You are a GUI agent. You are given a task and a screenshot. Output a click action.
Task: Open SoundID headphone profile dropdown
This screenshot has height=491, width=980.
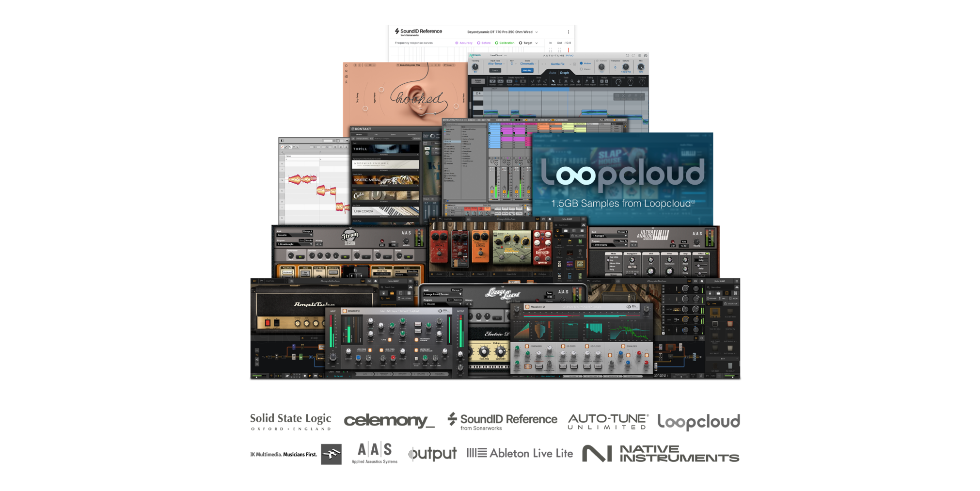coord(503,32)
